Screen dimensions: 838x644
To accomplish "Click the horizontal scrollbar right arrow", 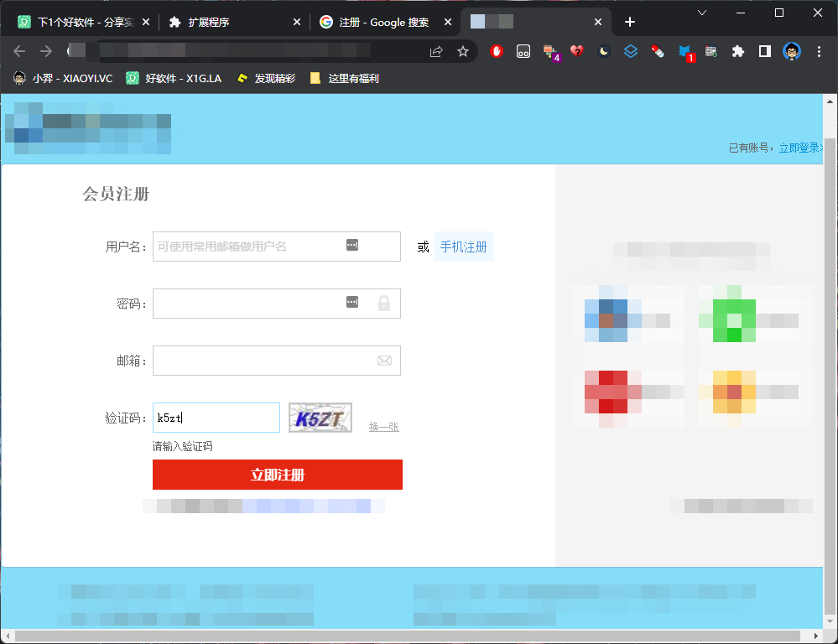I will point(815,636).
